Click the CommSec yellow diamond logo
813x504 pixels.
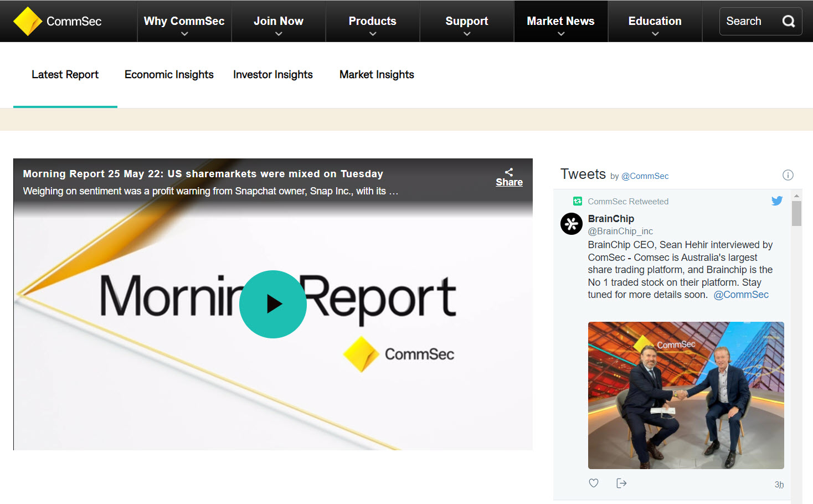click(x=28, y=21)
